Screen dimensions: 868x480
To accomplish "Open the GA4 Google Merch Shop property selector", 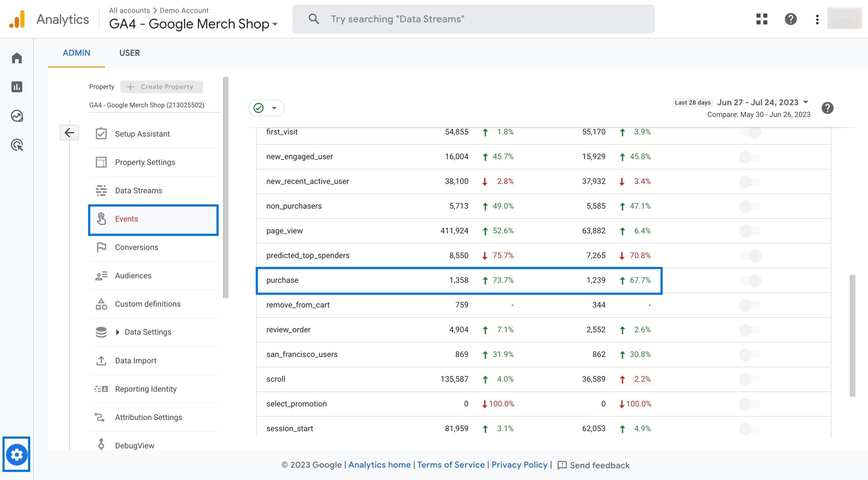I will [x=193, y=24].
